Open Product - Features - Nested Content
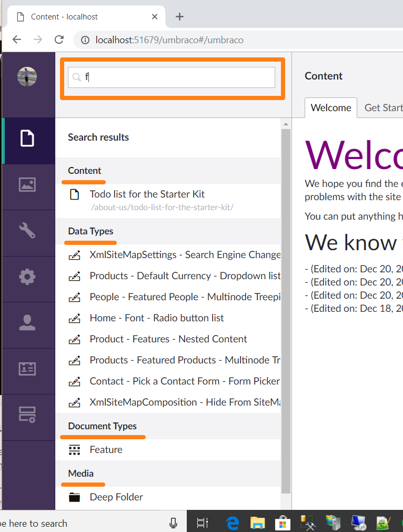 point(168,339)
